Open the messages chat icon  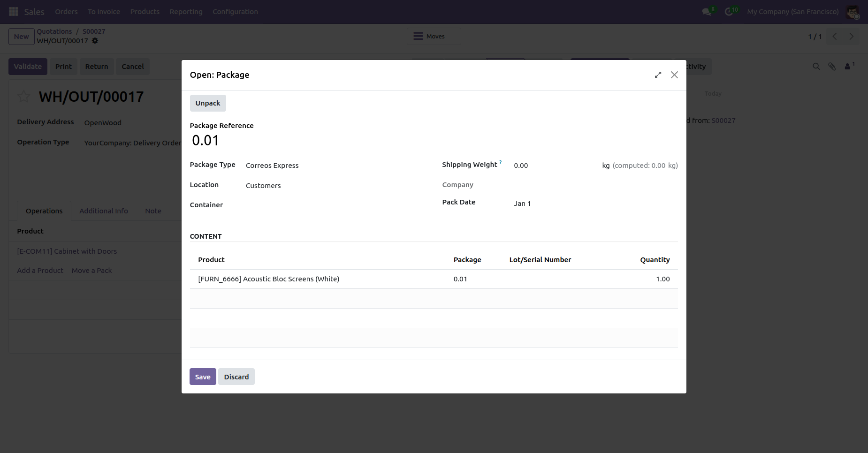click(707, 12)
